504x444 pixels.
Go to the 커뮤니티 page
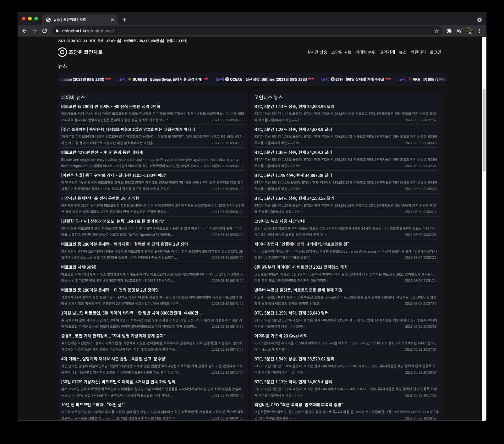point(418,52)
